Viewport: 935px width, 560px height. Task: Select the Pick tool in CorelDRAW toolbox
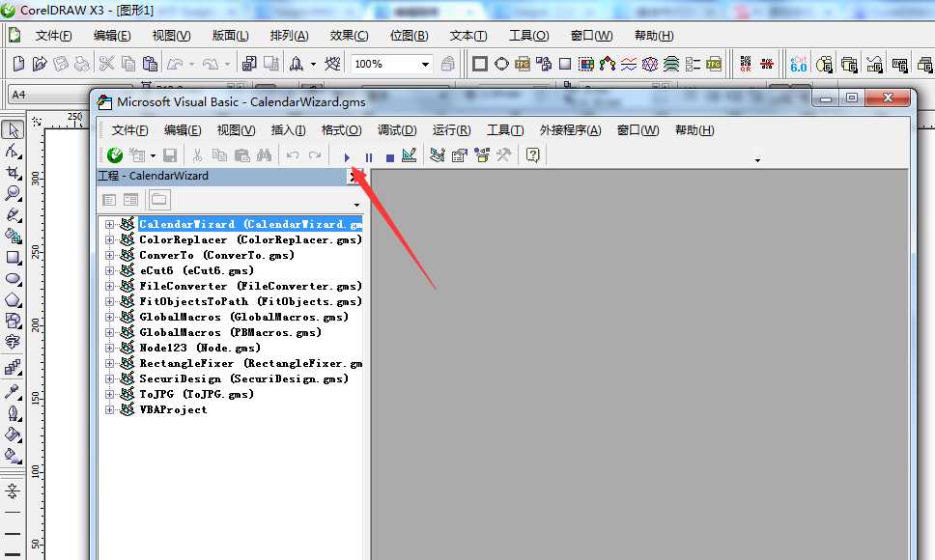(x=13, y=130)
